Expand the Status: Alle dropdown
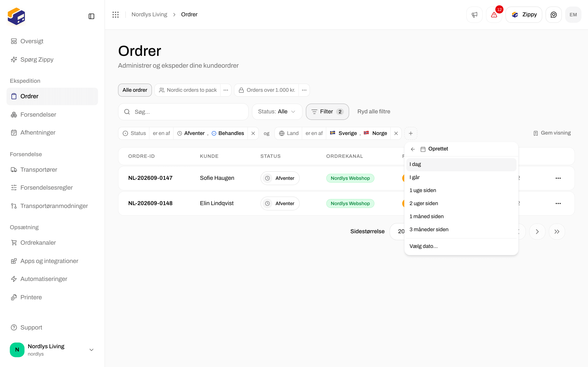This screenshot has height=367, width=588. tap(277, 112)
